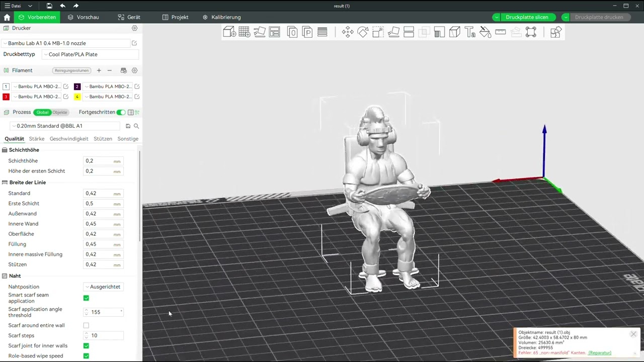Screen dimensions: 644x362
Task: Click the Split to objects icon
Action: pyautogui.click(x=292, y=32)
